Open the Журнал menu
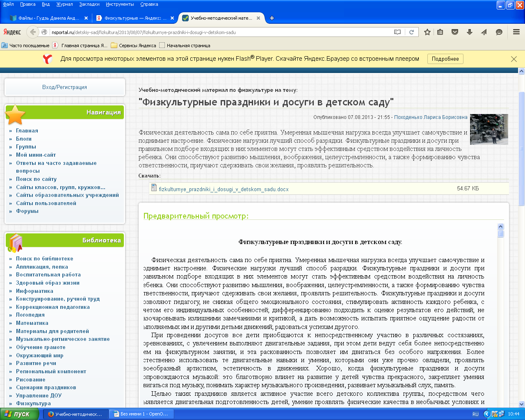Screen dimensions: 525x420 (x=64, y=4)
